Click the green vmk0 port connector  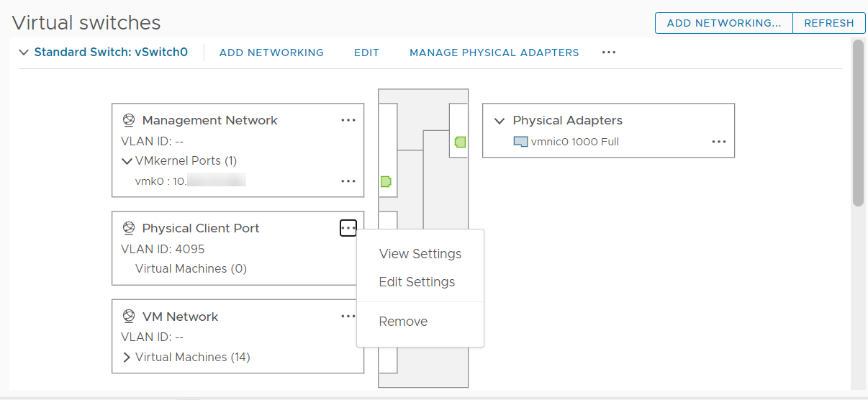tap(385, 181)
